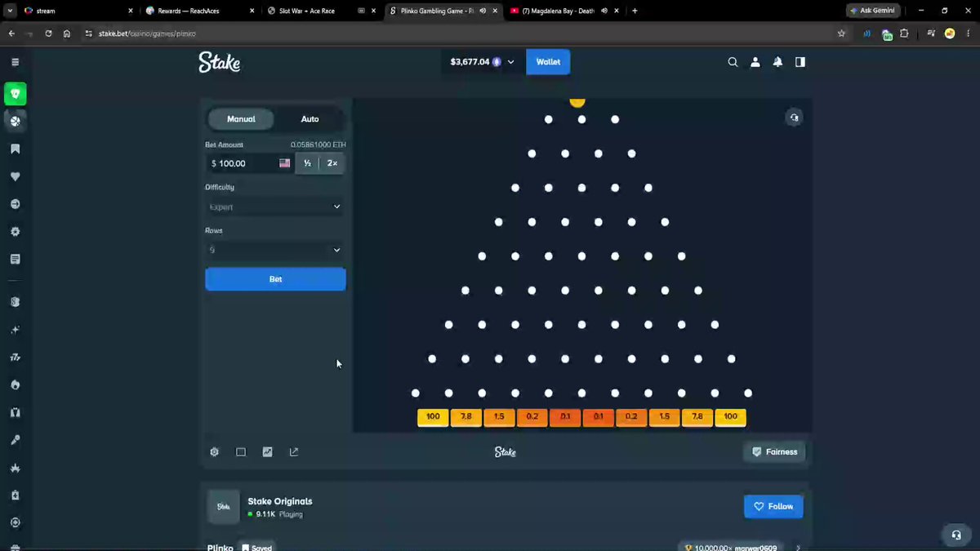Screen dimensions: 980x551
Task: Open the heart favourites sidebar icon
Action: point(15,176)
